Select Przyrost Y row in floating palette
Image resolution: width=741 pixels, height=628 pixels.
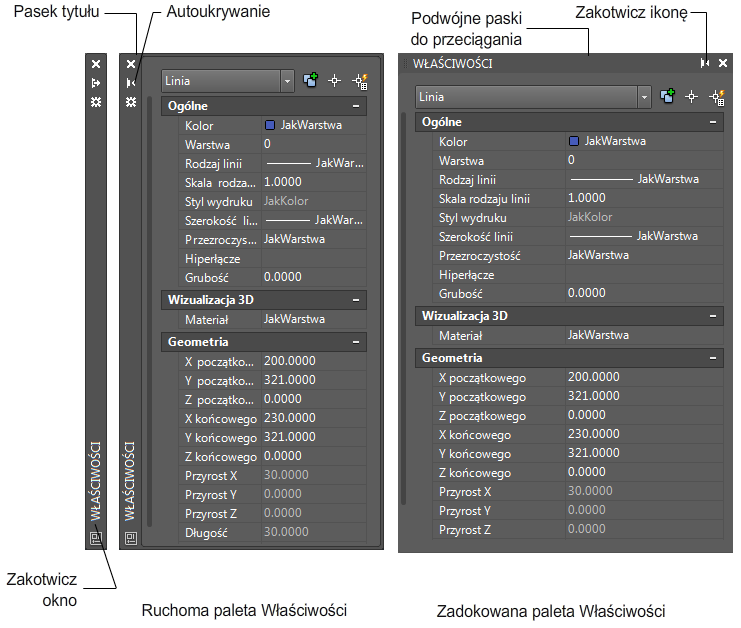coord(273,494)
